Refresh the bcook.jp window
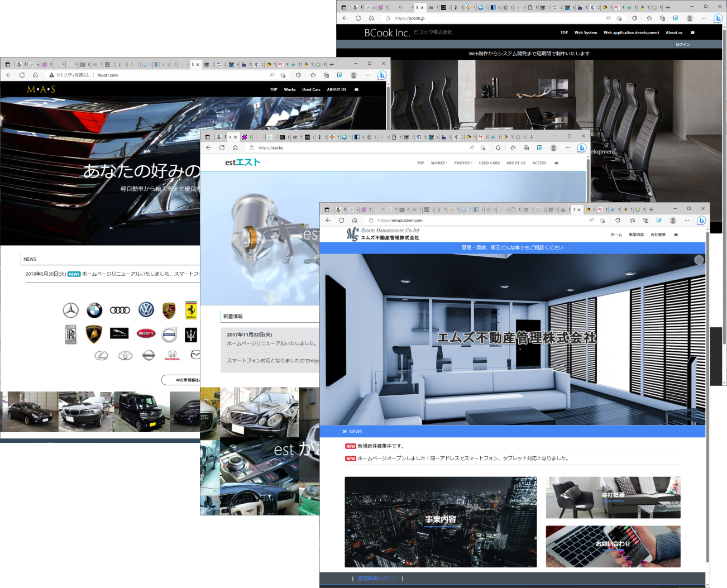Image resolution: width=727 pixels, height=588 pixels. pos(358,18)
